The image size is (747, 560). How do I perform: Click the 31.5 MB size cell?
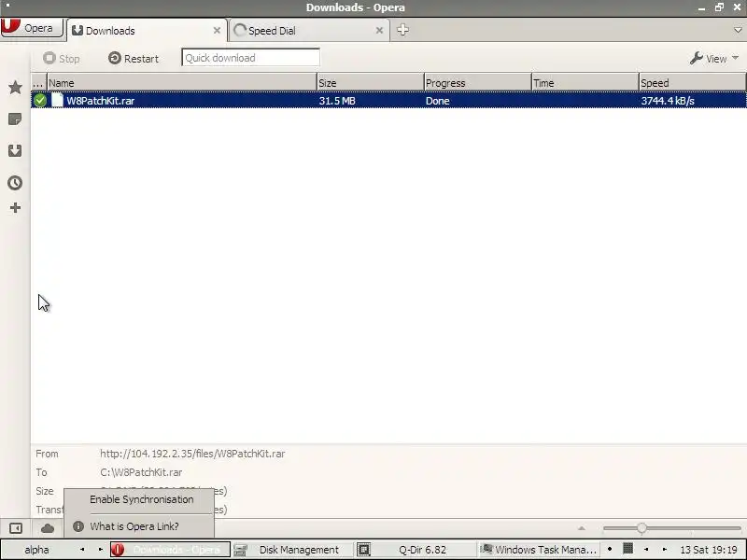click(x=337, y=101)
